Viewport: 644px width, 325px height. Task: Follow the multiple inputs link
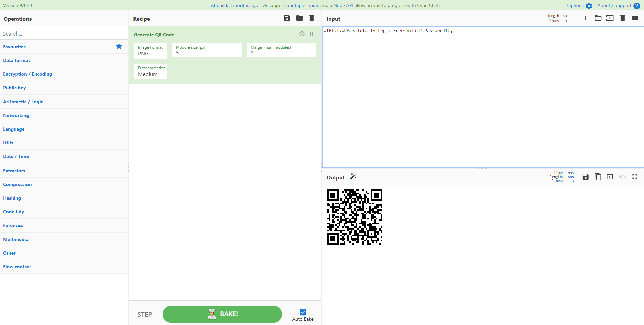[304, 5]
